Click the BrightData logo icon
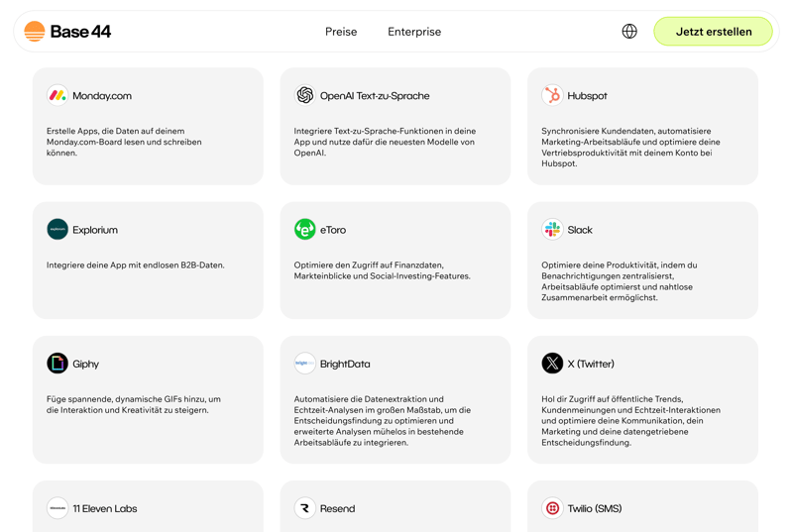 tap(305, 364)
